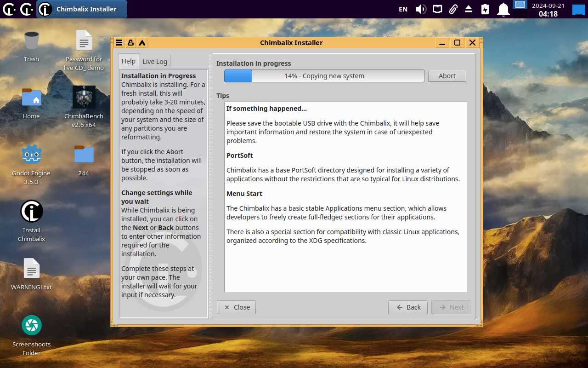Click the "Change settings while you wait" heading
The height and width of the screenshot is (368, 588).
pos(157,197)
